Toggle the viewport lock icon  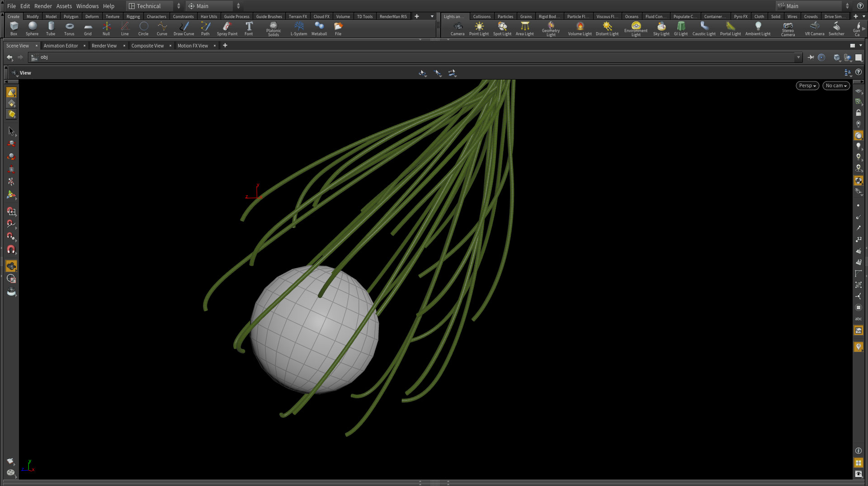(859, 113)
